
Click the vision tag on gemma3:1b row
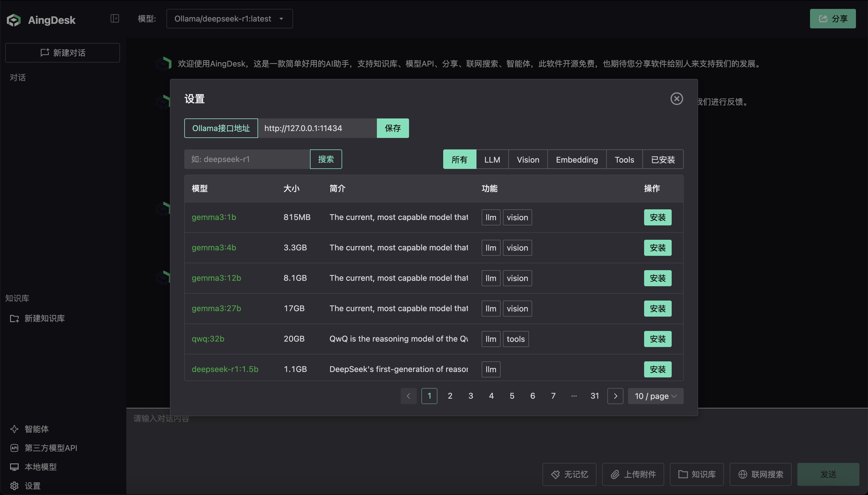(517, 217)
